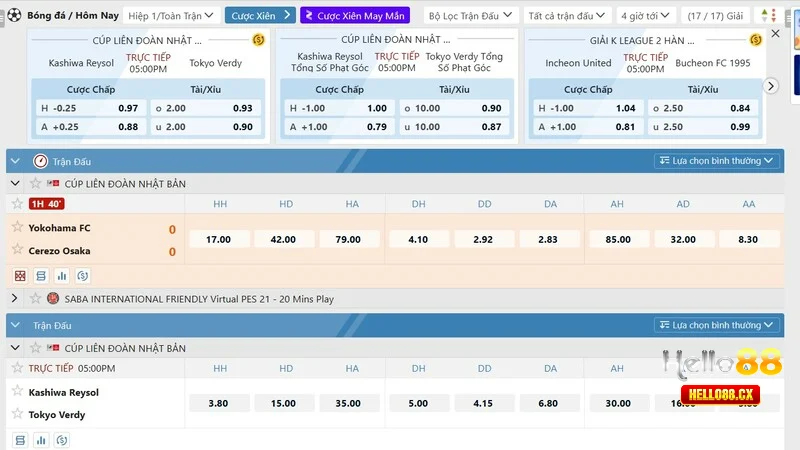The width and height of the screenshot is (800, 450).
Task: Favorite Tokyo Verdy team
Action: (x=17, y=413)
